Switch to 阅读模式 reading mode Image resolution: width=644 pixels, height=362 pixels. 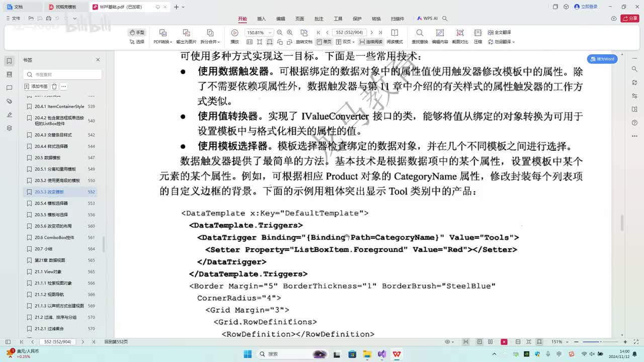coord(394,42)
